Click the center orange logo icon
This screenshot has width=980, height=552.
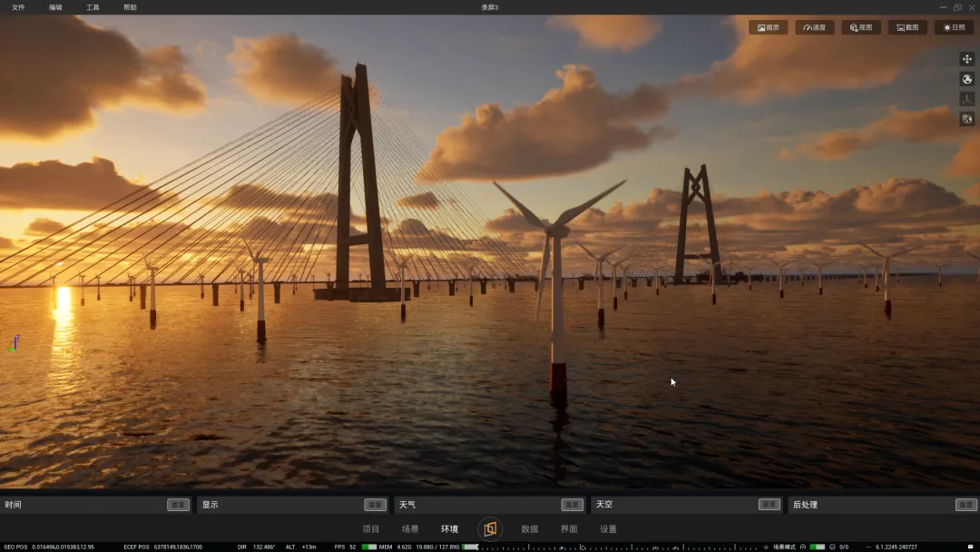tap(490, 529)
